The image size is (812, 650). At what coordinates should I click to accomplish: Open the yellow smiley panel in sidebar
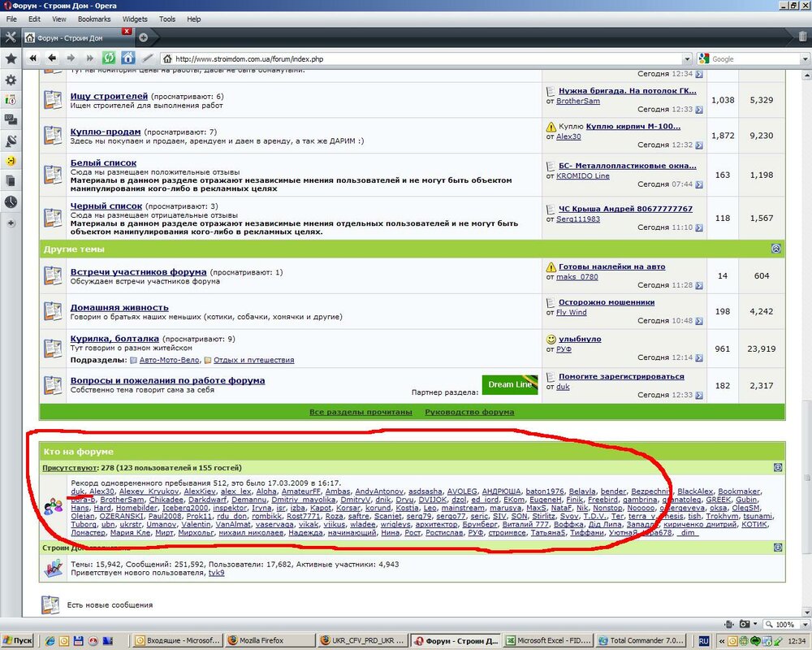[11, 161]
